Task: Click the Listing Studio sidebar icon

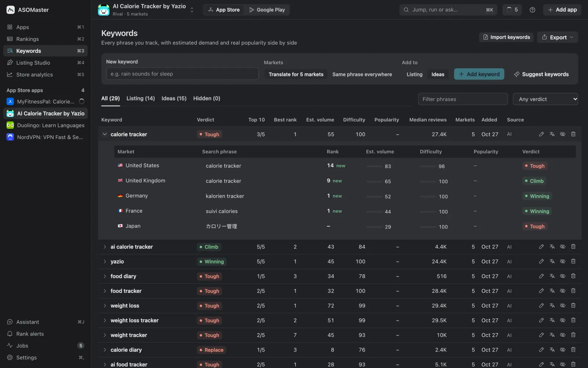Action: click(x=10, y=63)
